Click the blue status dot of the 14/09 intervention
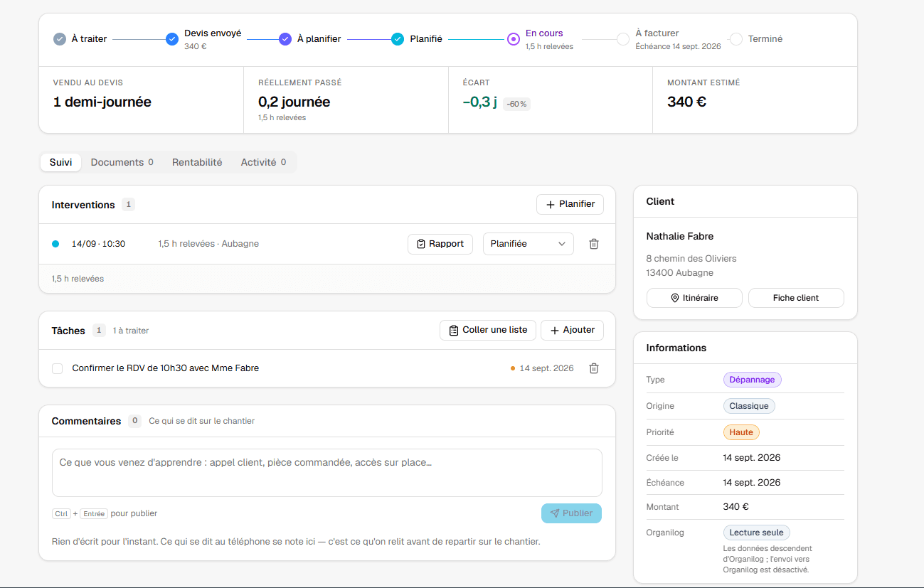This screenshot has height=588, width=924. (x=55, y=244)
